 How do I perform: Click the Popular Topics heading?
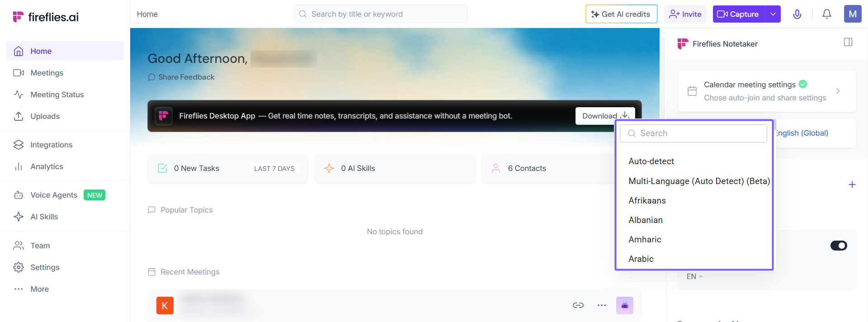point(187,210)
